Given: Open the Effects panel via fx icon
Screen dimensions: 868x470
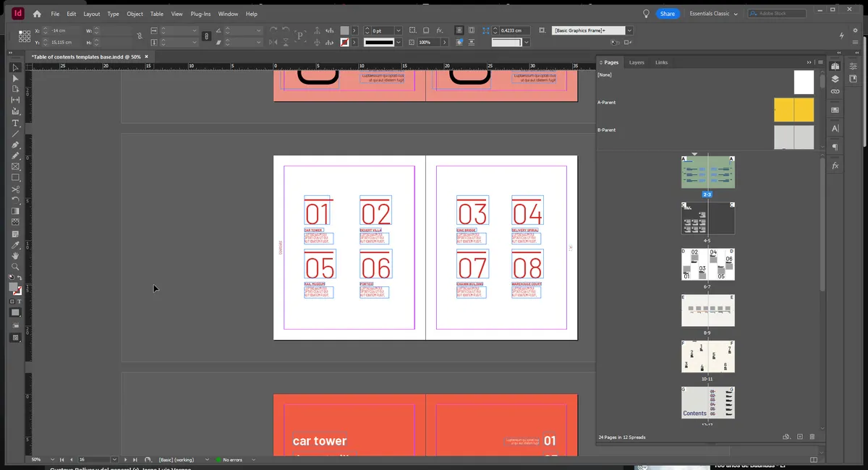Looking at the screenshot, I should pyautogui.click(x=835, y=165).
